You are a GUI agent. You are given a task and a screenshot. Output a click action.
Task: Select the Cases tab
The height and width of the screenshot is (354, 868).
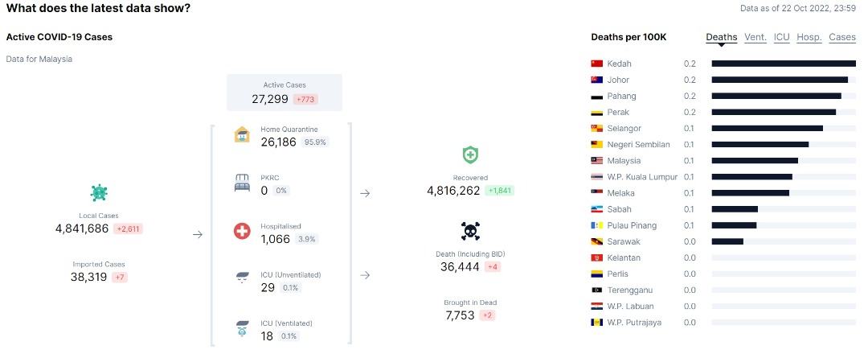842,37
